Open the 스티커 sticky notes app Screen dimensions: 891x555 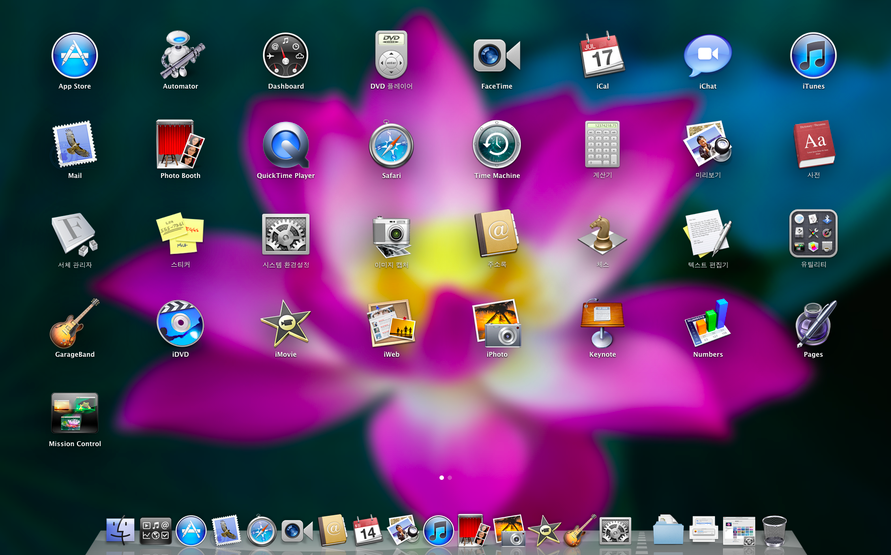pos(180,233)
